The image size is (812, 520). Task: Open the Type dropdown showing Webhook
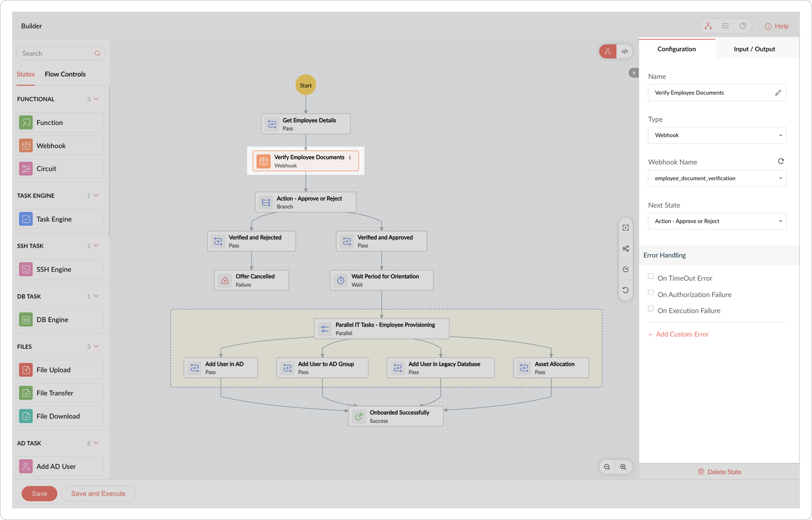(717, 135)
